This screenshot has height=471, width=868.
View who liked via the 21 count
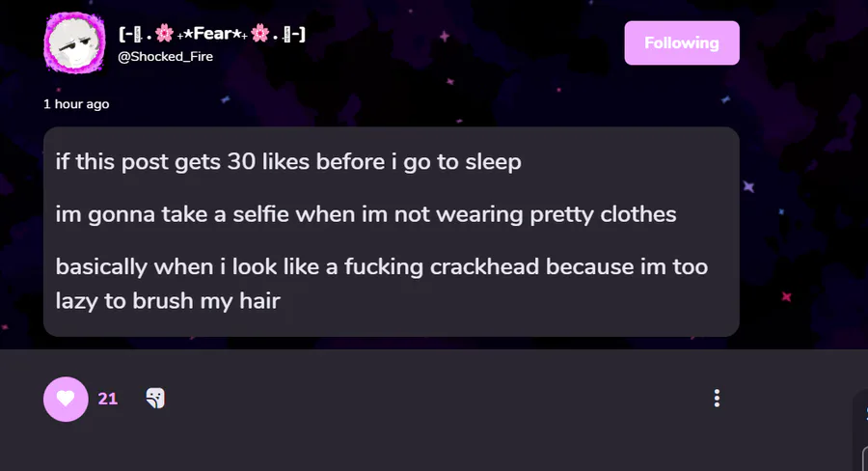click(x=107, y=399)
